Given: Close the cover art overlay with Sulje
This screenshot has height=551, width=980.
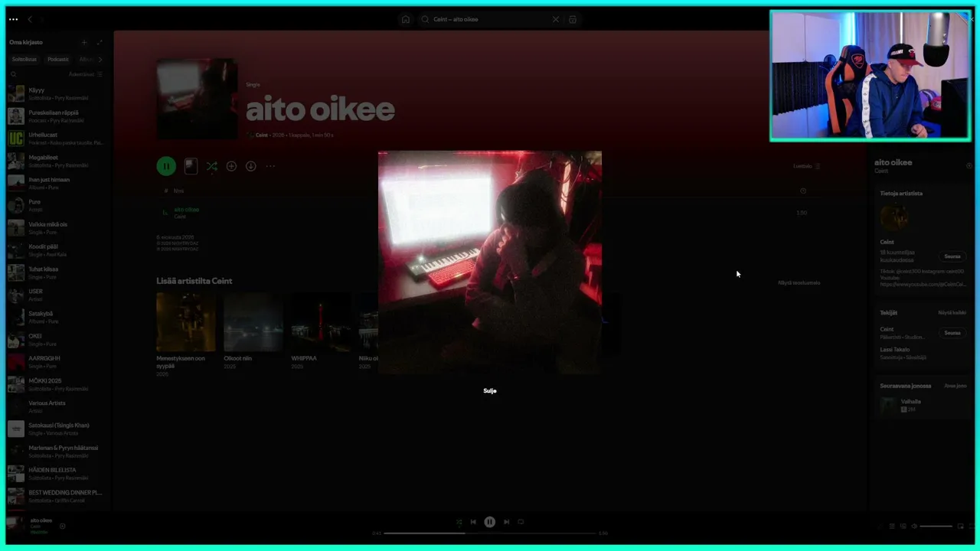Looking at the screenshot, I should (x=490, y=391).
